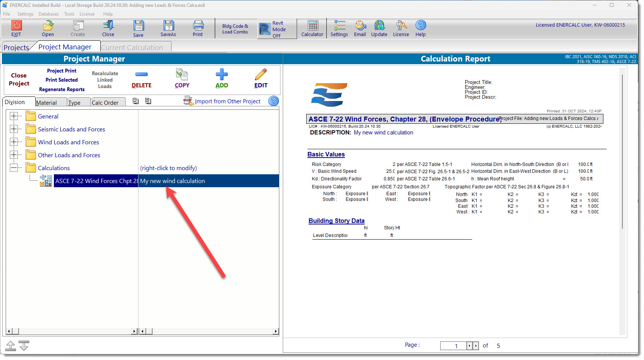
Task: Delete the selected item with DELETE
Action: tap(141, 79)
